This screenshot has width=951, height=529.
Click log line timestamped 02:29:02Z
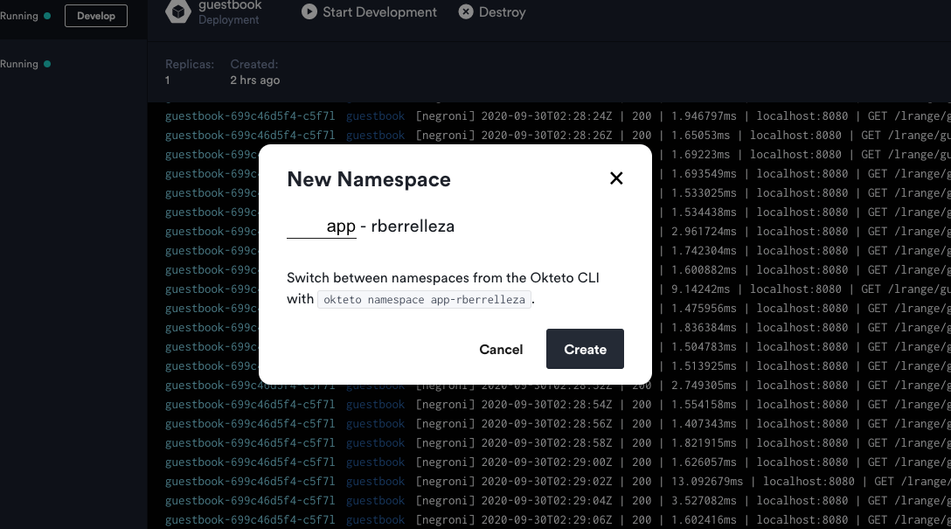click(558, 482)
